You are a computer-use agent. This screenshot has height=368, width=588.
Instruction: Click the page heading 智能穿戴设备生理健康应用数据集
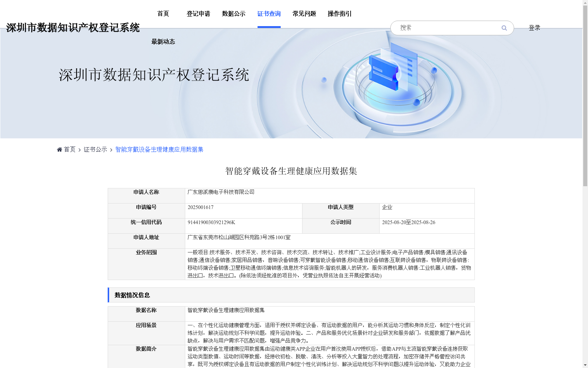291,171
